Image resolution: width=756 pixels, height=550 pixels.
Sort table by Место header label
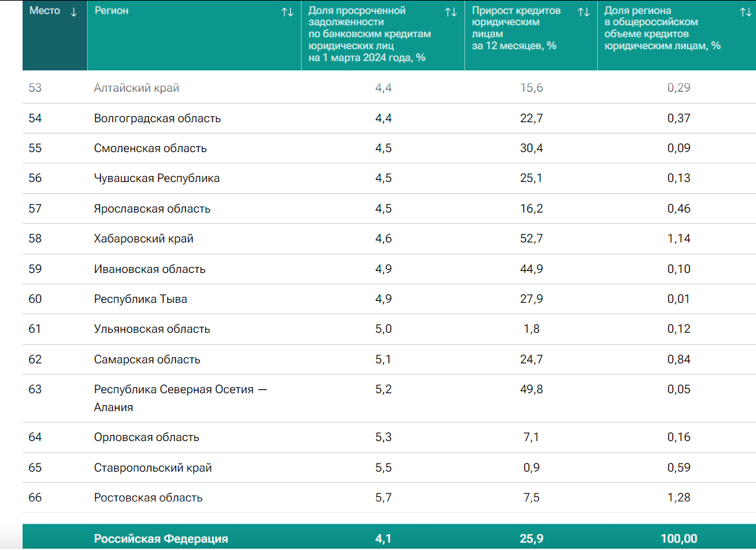click(x=45, y=11)
